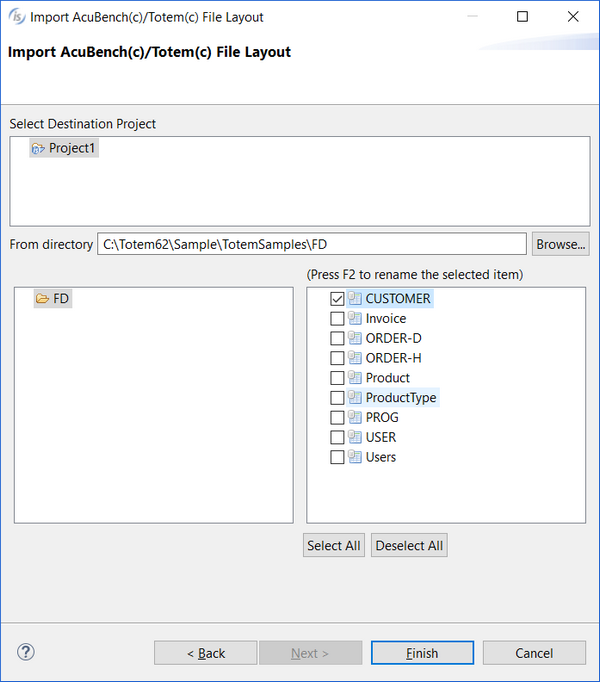Screen dimensions: 600x682
Task: Click the Deselect All button
Action: [x=409, y=545]
